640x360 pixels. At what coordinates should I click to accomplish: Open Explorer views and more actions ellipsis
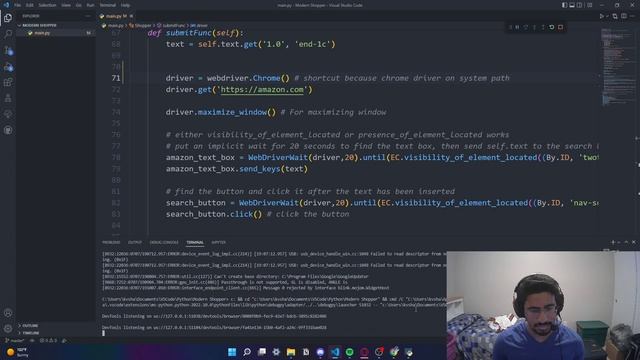(x=88, y=16)
